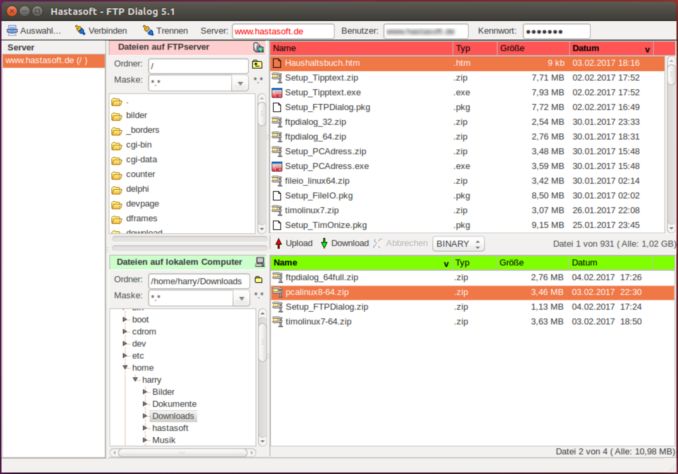The height and width of the screenshot is (474, 678).
Task: Sort server files by Größe column
Action: (512, 48)
